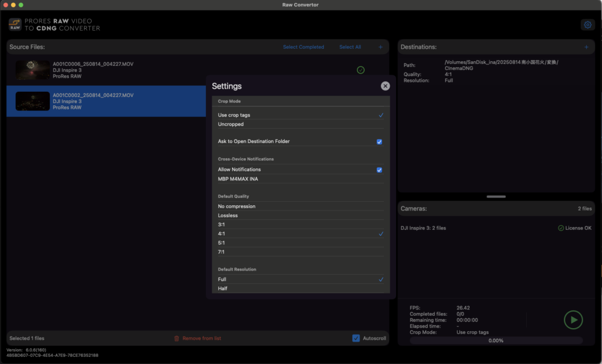Screen dimensions: 602x364
Task: Click the License OK status text
Action: 578,228
